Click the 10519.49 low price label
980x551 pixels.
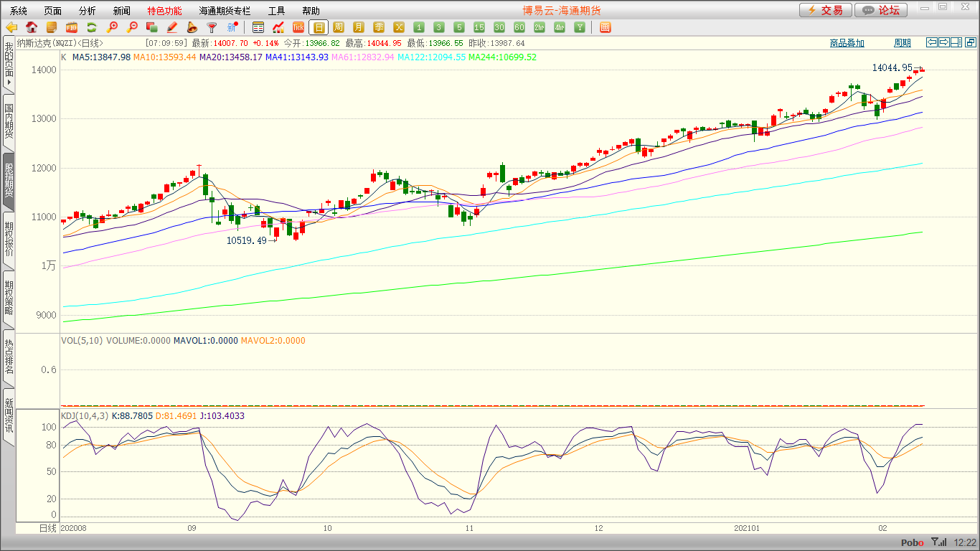(247, 241)
